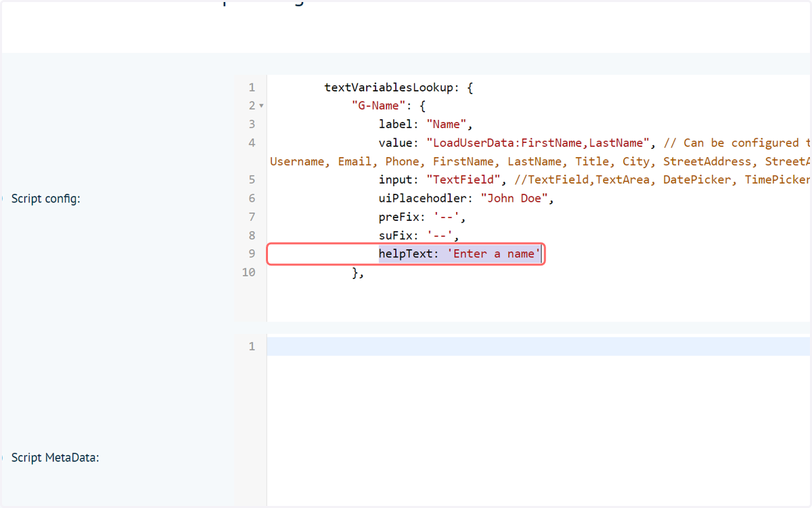The image size is (812, 508).
Task: Click the "TextField" input value
Action: (464, 179)
